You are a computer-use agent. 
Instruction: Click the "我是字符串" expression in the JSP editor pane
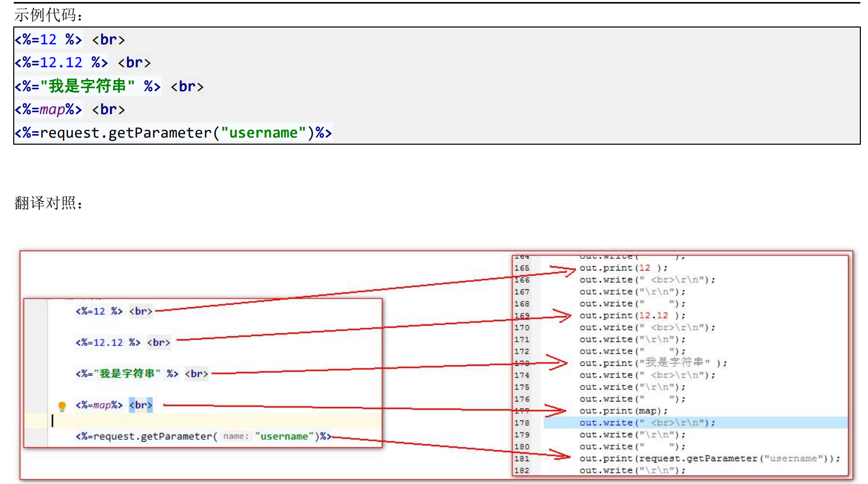tap(127, 373)
